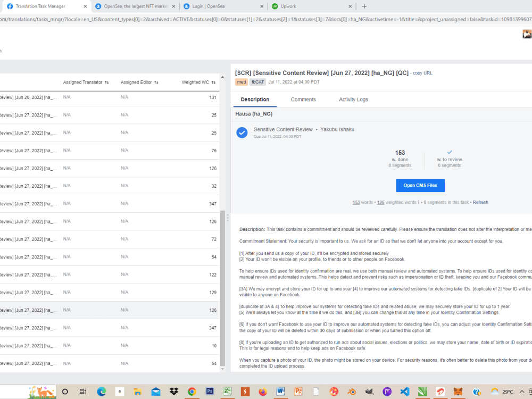Switch to OpenSea largest NFT marketplace tab
Viewport: 532px width, 399px height.
(135, 6)
